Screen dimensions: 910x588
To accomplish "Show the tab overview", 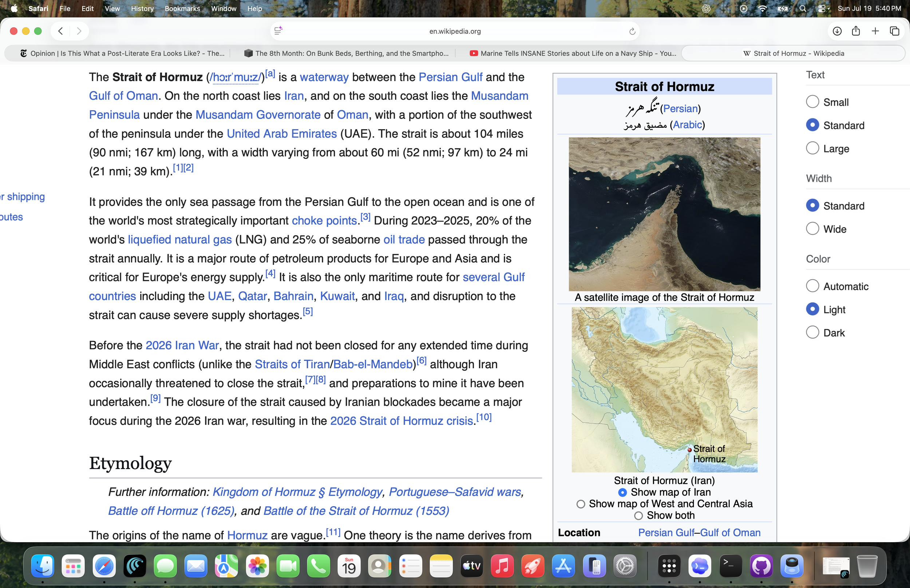I will [894, 31].
